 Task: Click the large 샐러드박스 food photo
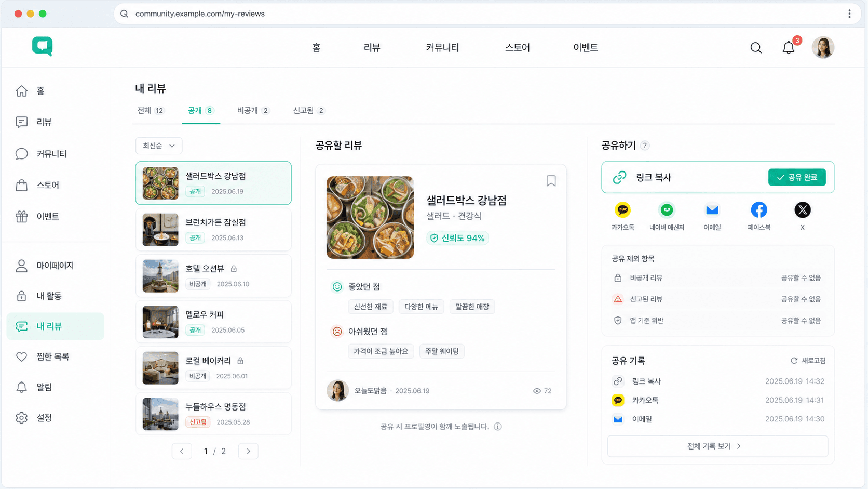point(370,217)
